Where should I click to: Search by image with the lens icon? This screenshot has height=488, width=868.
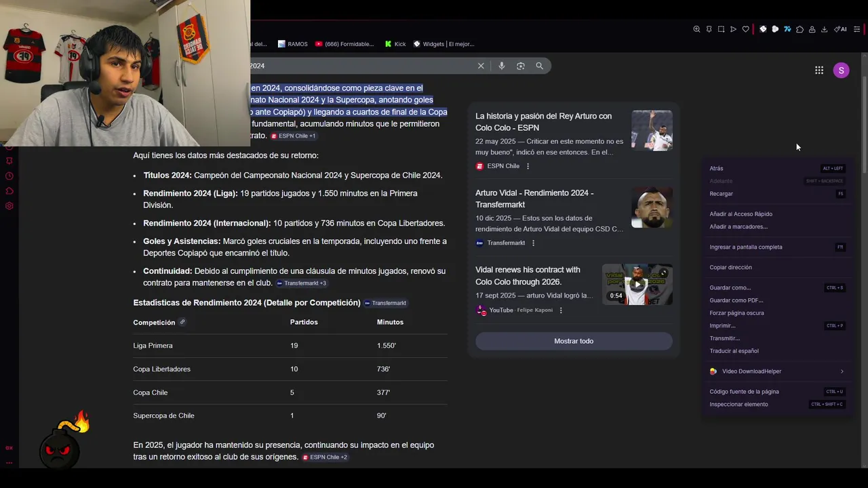pyautogui.click(x=521, y=66)
